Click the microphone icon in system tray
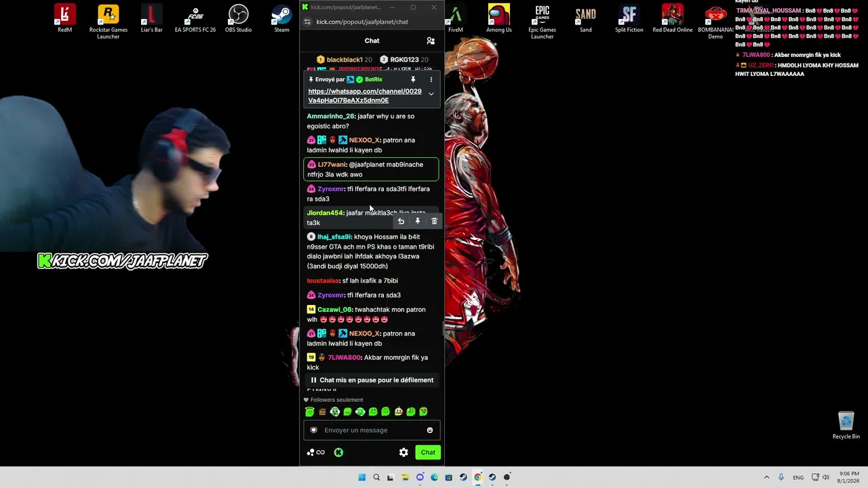The width and height of the screenshot is (868, 488). [781, 477]
